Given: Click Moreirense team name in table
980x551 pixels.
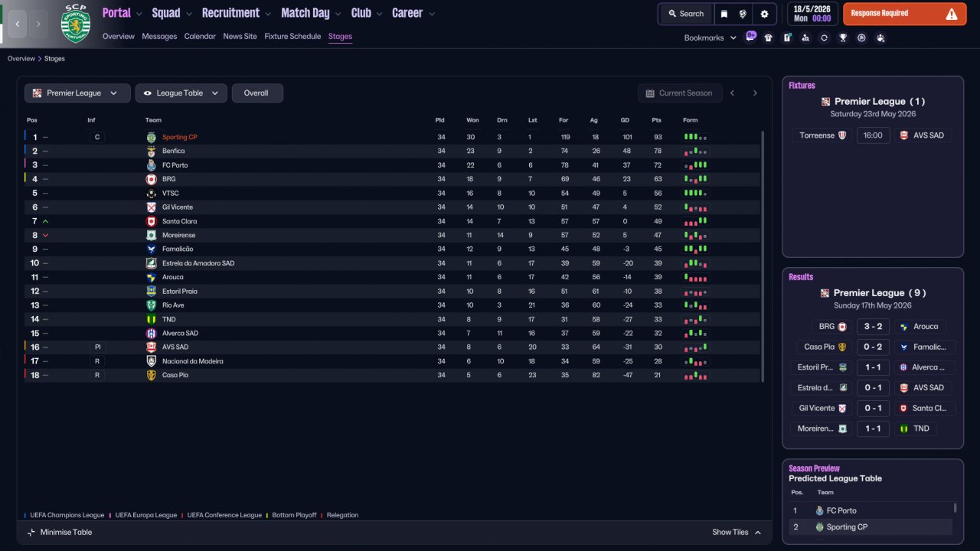Looking at the screenshot, I should (x=178, y=236).
